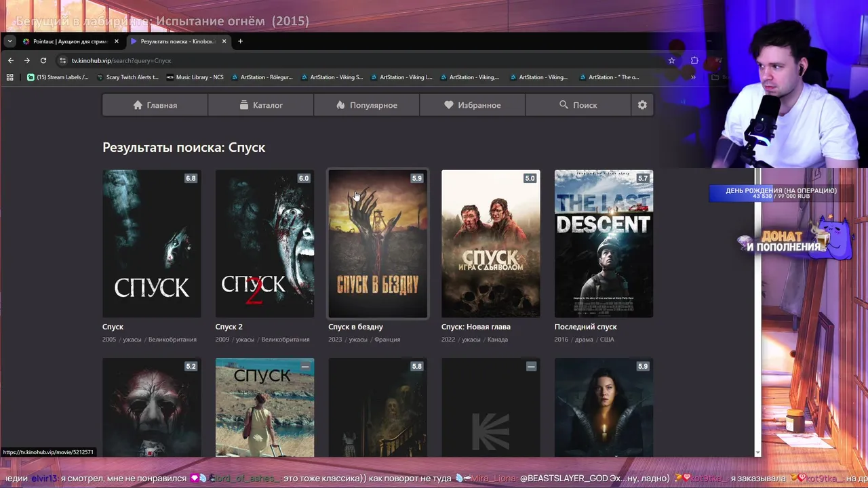Click the Последний спуск title text

tap(585, 327)
